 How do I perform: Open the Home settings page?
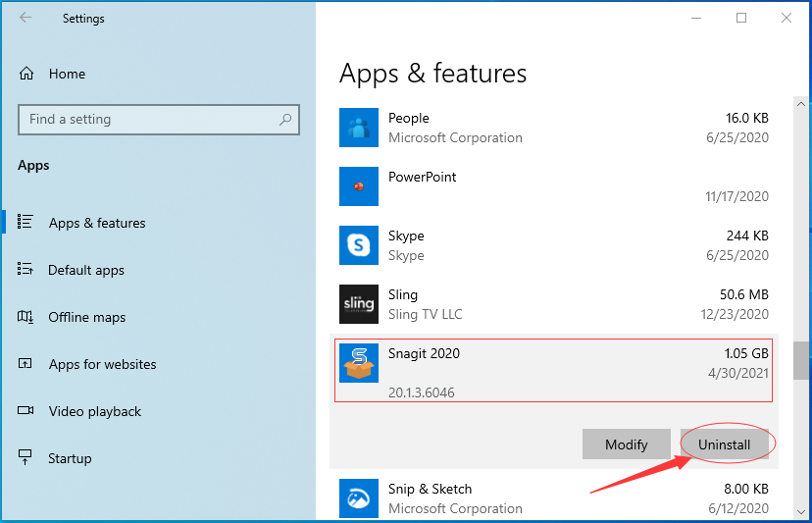[67, 74]
